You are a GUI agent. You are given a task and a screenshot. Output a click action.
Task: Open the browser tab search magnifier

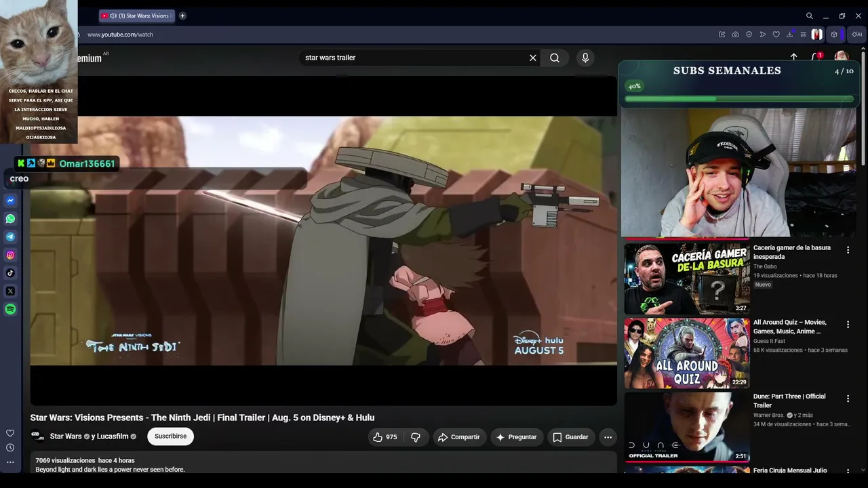pos(809,16)
